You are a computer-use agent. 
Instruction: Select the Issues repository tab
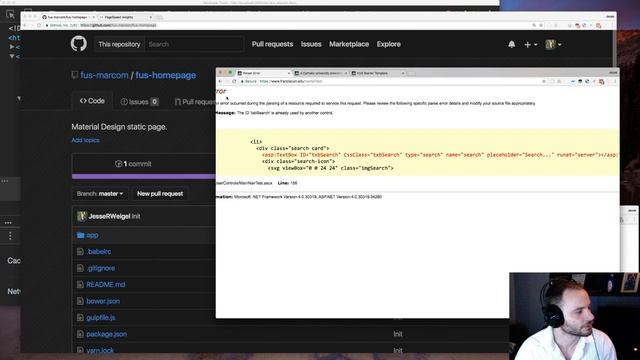(139, 102)
